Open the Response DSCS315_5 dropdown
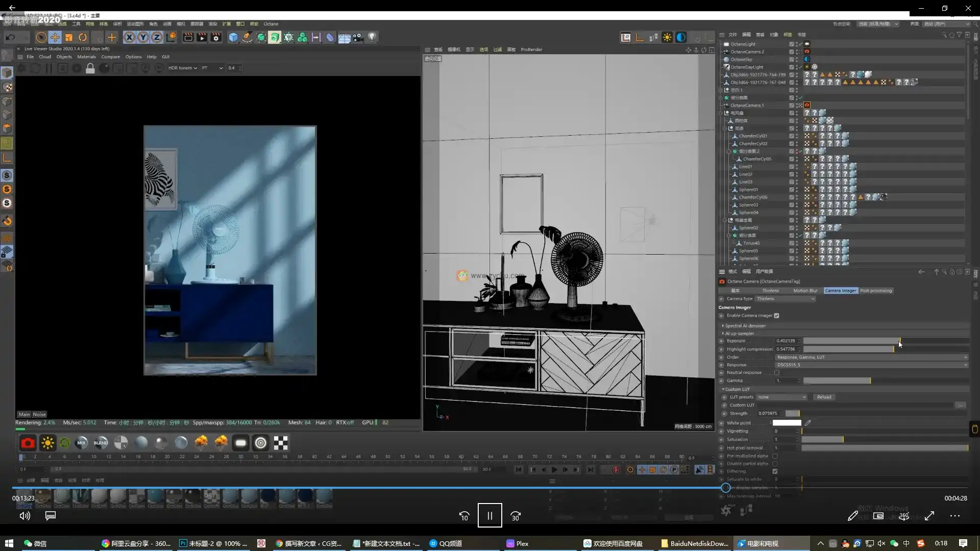Image resolution: width=980 pixels, height=551 pixels. [x=871, y=365]
